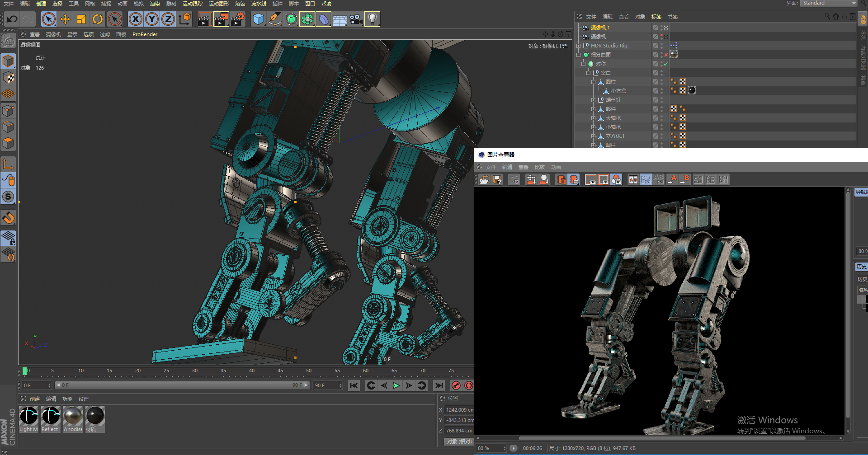Screen dimensions: 868x455
Task: Click the Undo arrow icon
Action: pyautogui.click(x=12, y=19)
